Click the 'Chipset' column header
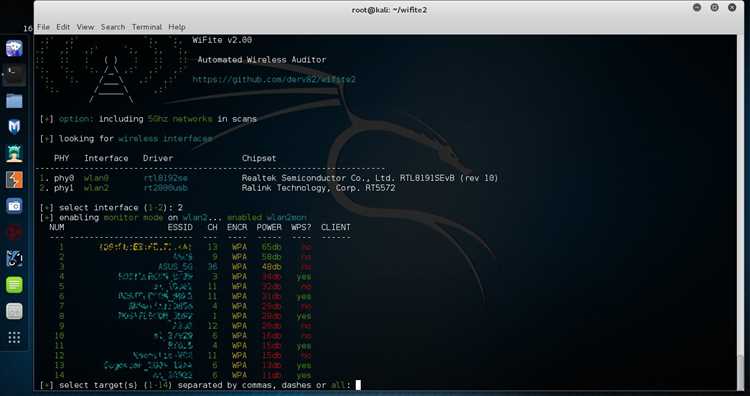Viewport: 750px width, 396px height. [x=259, y=158]
